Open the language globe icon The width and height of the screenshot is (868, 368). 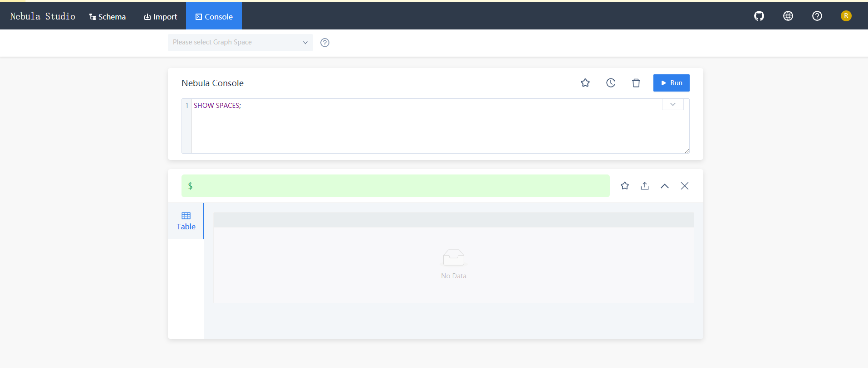[x=788, y=16]
